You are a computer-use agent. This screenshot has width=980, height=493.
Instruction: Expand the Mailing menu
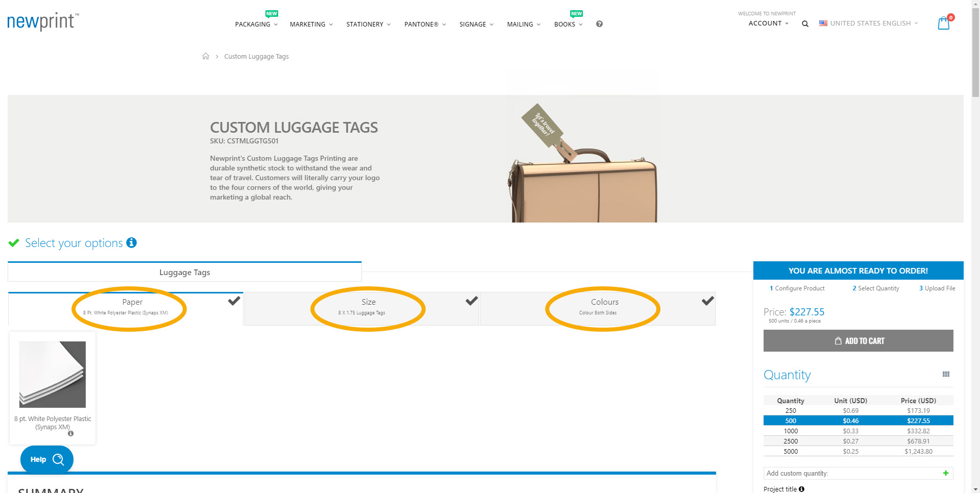tap(524, 24)
